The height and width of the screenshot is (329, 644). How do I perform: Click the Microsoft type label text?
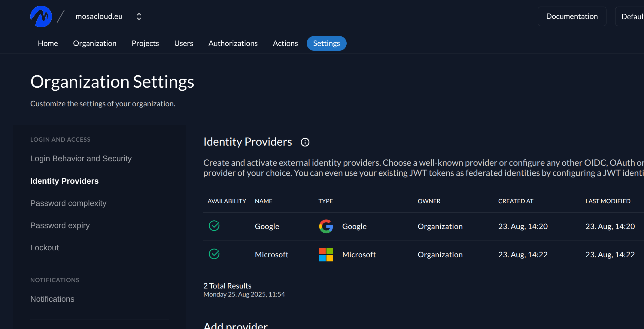(x=359, y=255)
